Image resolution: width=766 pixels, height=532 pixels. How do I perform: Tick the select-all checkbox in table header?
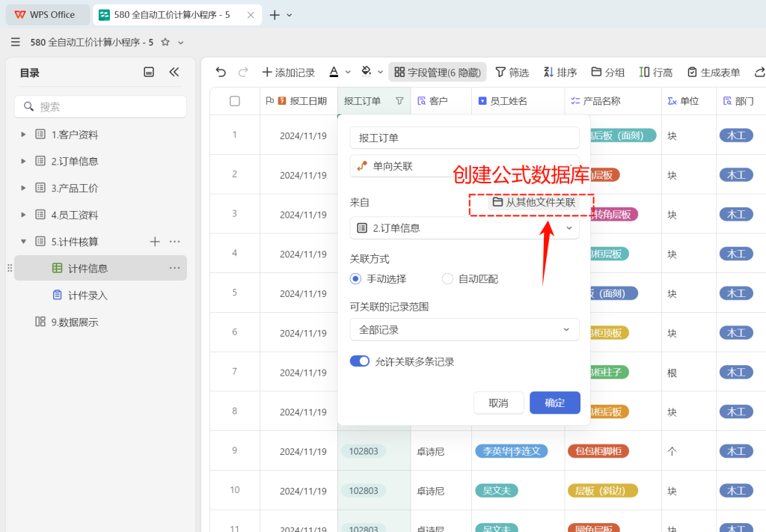[x=235, y=101]
